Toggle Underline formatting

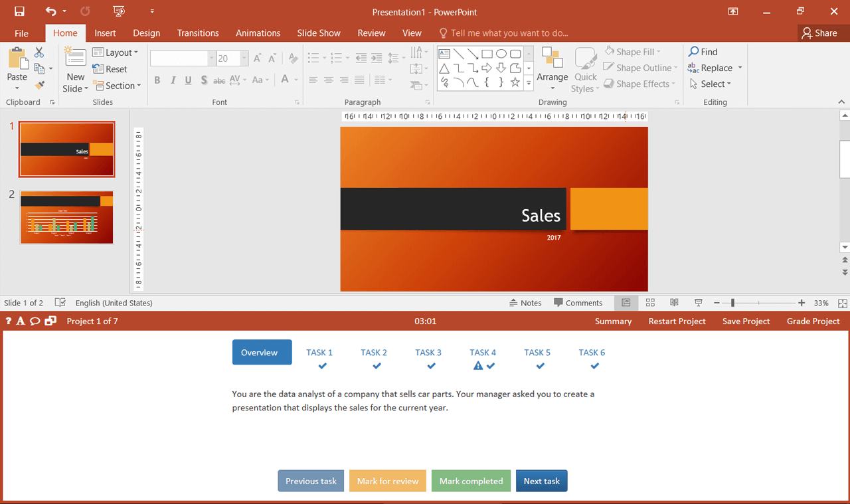(x=188, y=80)
